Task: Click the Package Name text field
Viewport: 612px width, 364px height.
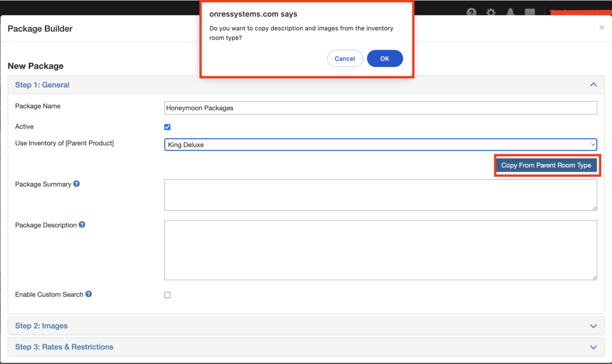Action: pyautogui.click(x=380, y=108)
